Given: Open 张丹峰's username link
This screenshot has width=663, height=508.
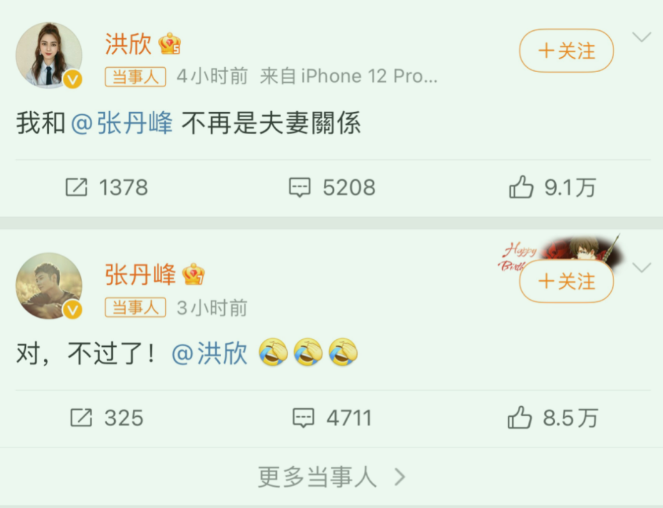Looking at the screenshot, I should click(140, 274).
